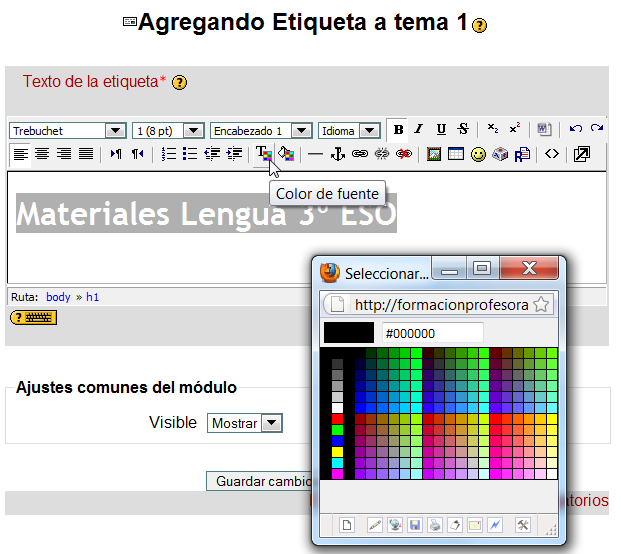This screenshot has width=621, height=554.
Task: Insert an image using the picture icon
Action: click(x=434, y=154)
